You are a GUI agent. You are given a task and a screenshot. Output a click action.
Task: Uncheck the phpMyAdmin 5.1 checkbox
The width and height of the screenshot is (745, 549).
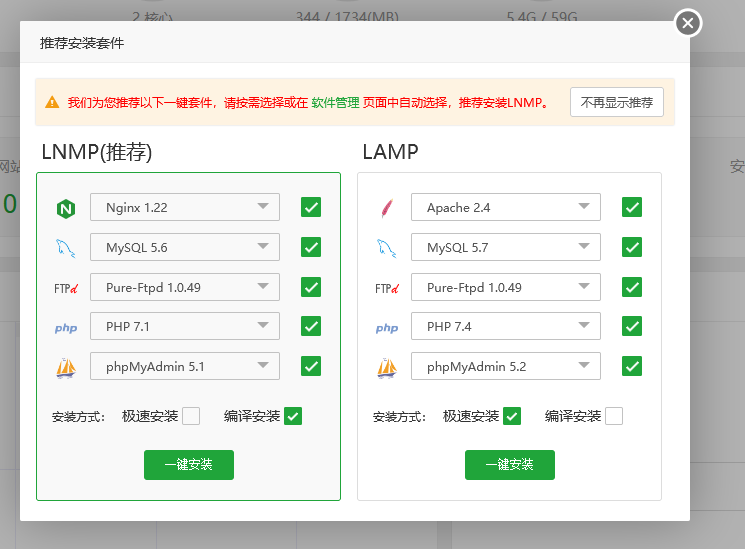(311, 366)
